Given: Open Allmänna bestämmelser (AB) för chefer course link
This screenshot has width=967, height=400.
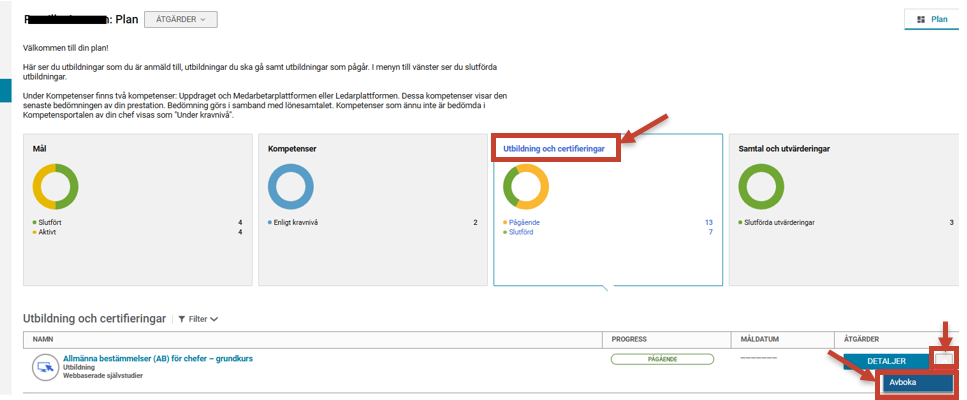Looking at the screenshot, I should click(x=158, y=359).
